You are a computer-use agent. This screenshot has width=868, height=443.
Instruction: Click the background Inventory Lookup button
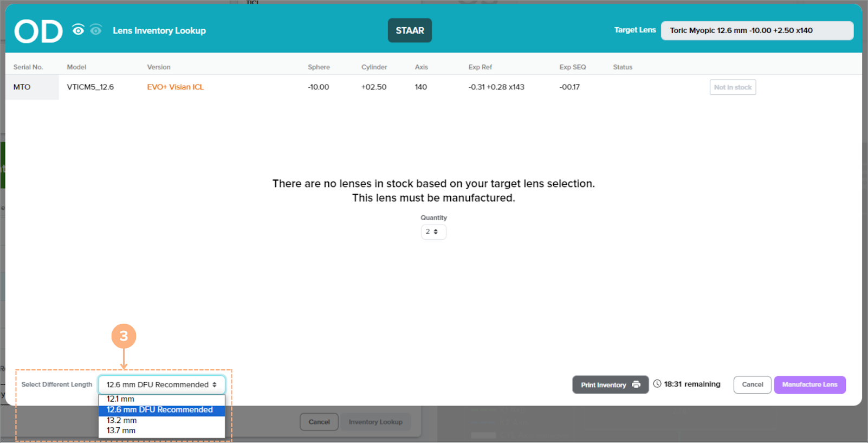click(x=375, y=422)
